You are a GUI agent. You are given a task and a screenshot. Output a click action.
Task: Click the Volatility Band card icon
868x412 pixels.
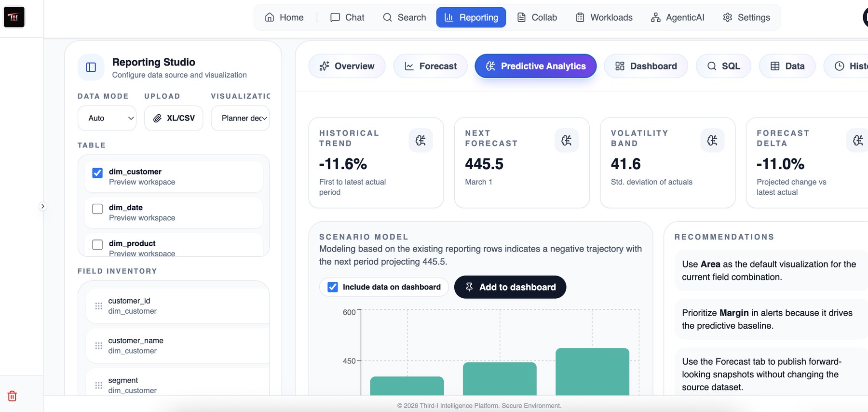[x=713, y=140]
